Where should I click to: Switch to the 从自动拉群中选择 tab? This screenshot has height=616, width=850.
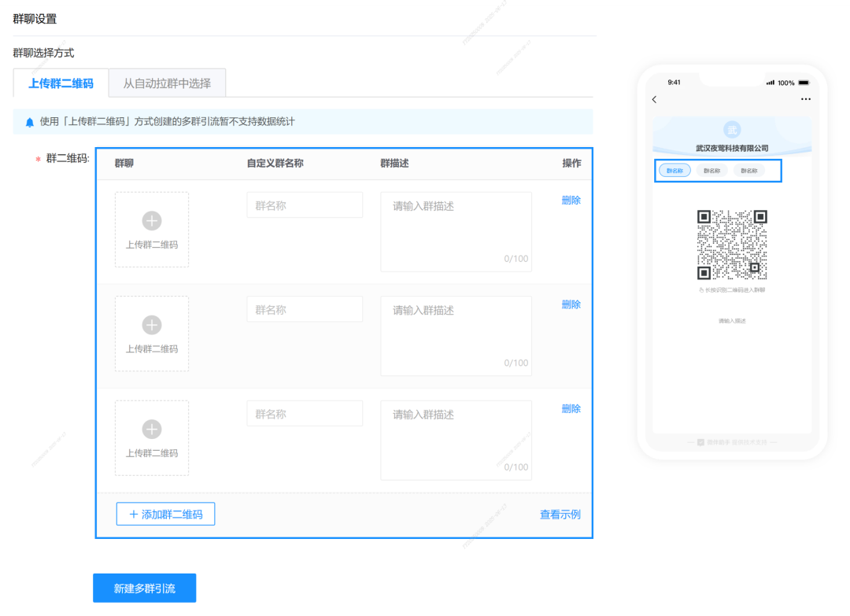click(x=167, y=83)
